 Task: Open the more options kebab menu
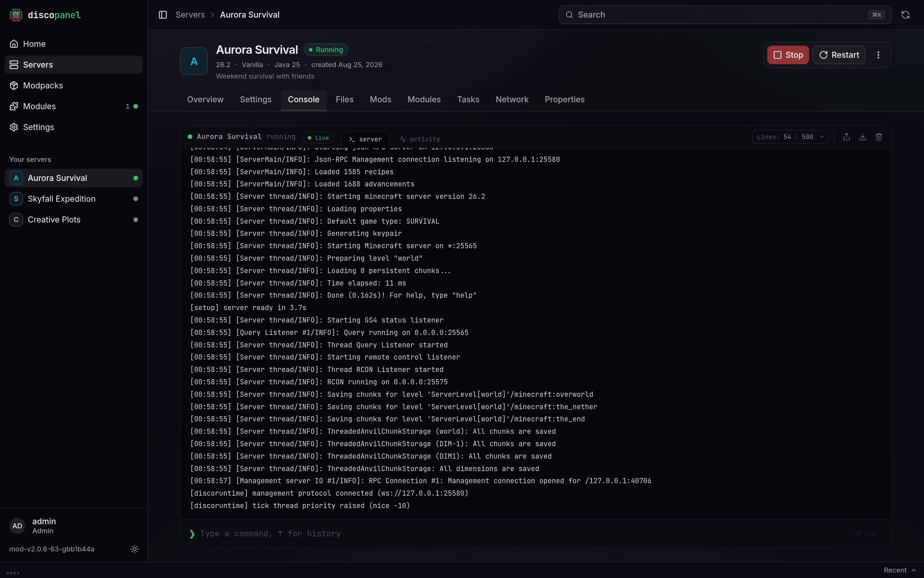pos(878,55)
